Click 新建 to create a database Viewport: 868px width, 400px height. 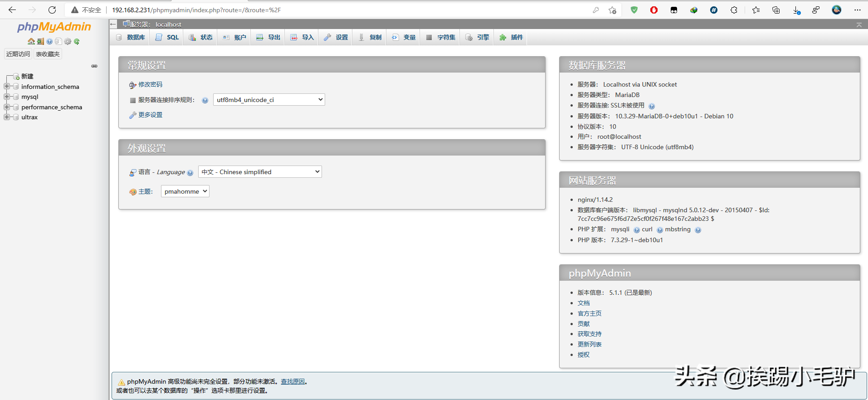click(27, 76)
